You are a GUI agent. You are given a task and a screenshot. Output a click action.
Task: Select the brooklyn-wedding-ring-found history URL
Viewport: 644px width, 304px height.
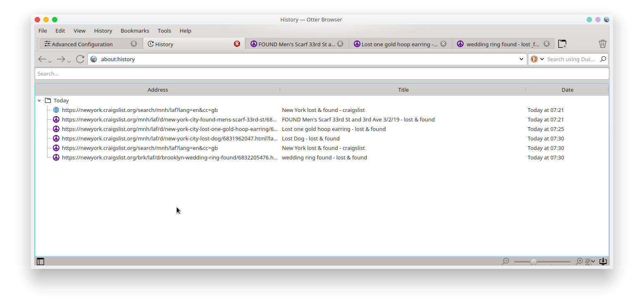coord(170,157)
